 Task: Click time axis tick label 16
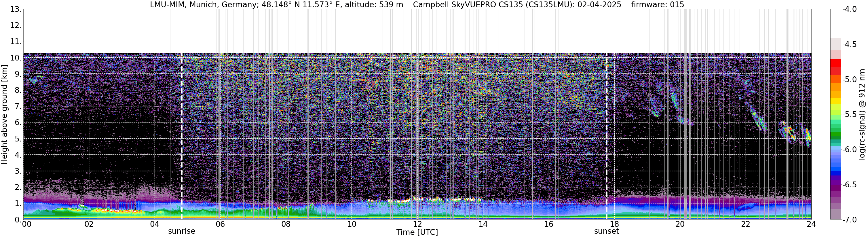tap(548, 224)
